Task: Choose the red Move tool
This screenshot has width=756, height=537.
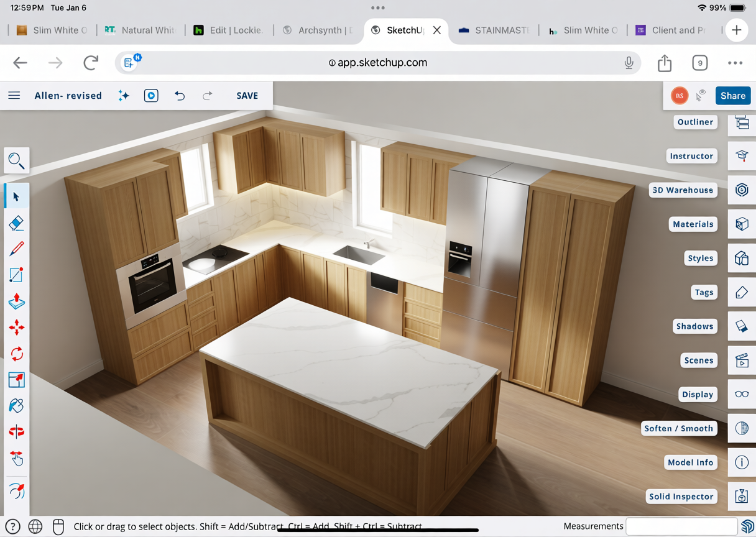Action: pos(17,328)
